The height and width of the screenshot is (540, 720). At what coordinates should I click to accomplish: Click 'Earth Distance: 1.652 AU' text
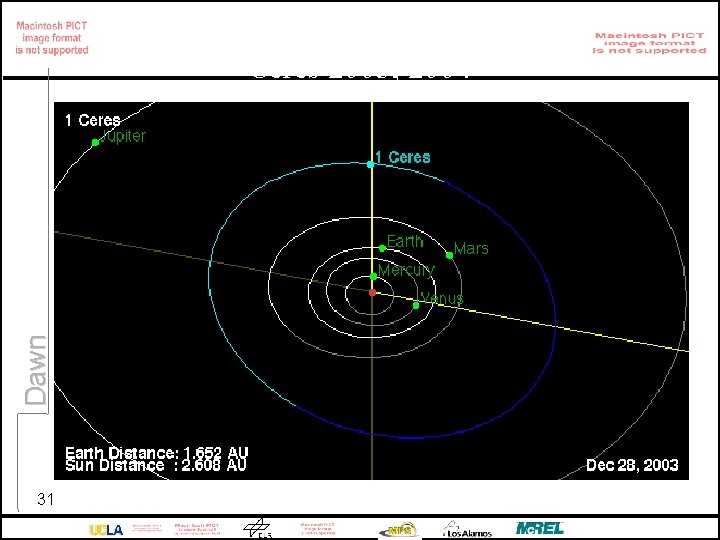tap(157, 453)
